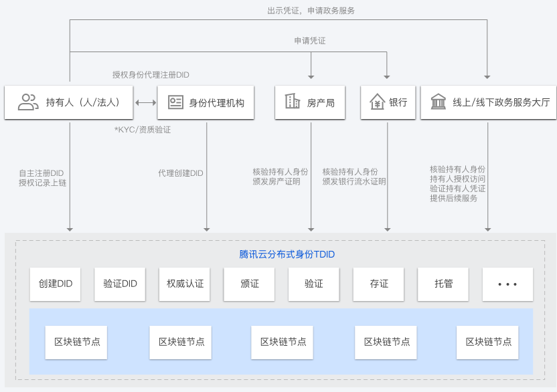The image size is (557, 392).
Task: Select the 政务服务大厅 government building icon
Action: click(439, 102)
